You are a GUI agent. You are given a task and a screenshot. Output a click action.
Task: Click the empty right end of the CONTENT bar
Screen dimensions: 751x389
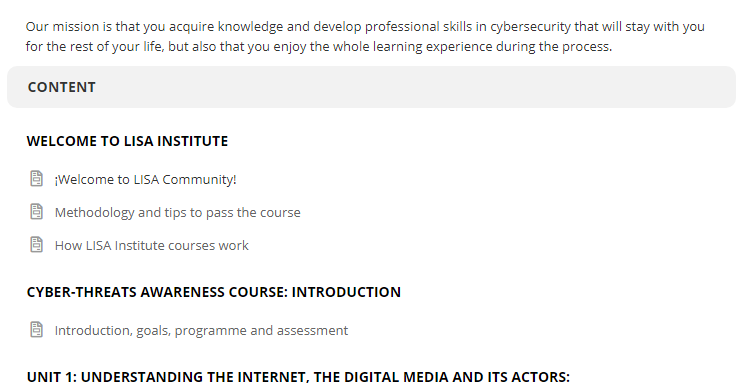[671, 87]
